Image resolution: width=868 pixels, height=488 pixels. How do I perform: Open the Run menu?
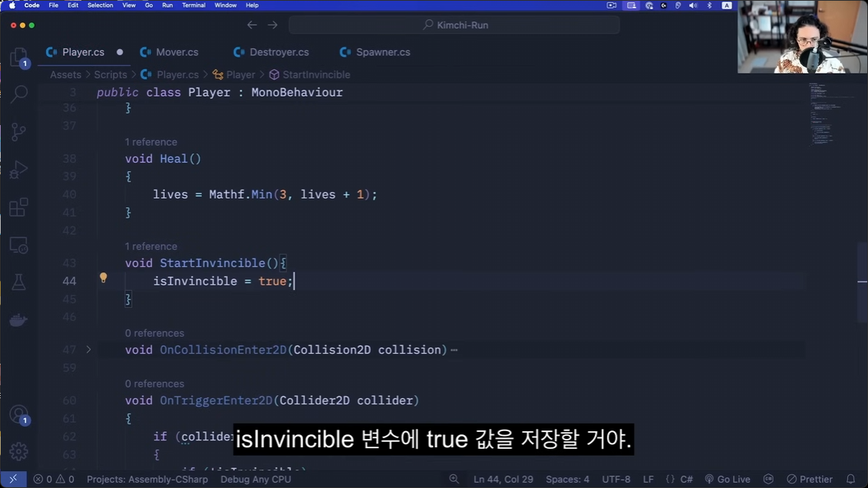[167, 5]
